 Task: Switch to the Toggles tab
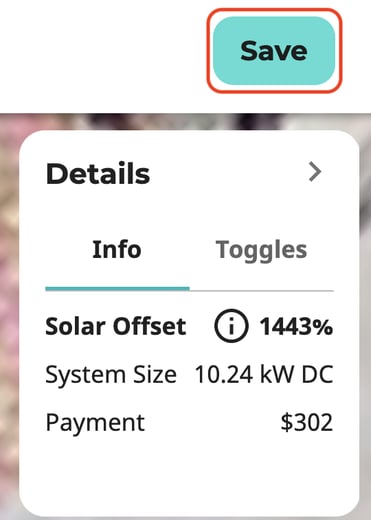261,250
